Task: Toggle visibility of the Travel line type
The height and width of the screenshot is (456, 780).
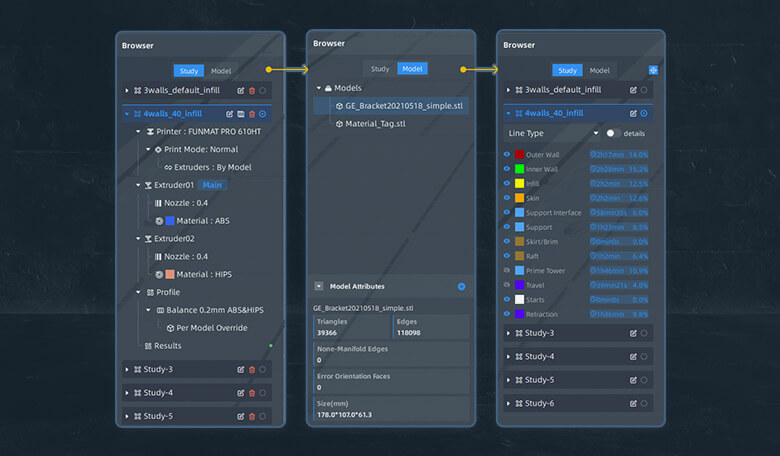Action: 507,285
